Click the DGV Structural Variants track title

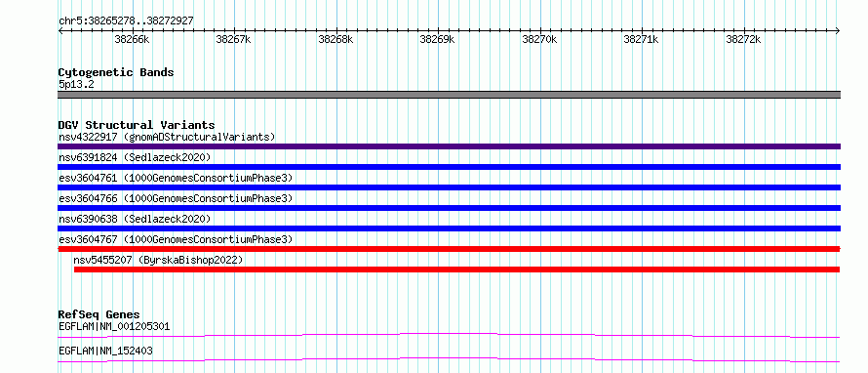click(137, 125)
